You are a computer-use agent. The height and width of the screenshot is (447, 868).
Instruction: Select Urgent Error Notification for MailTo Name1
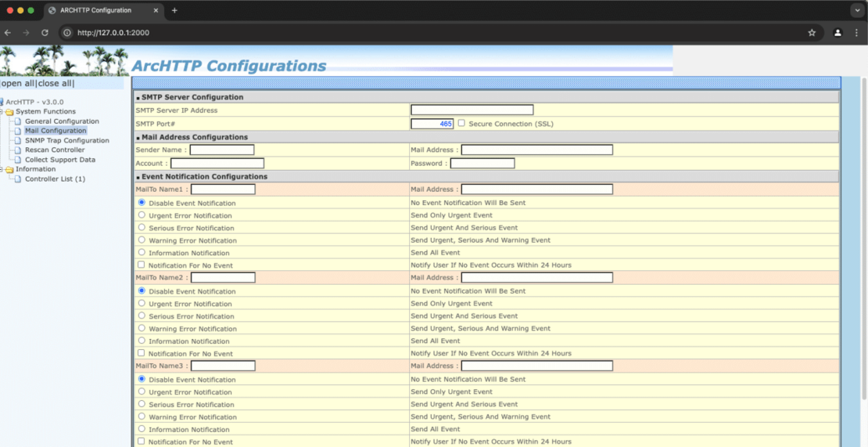(x=142, y=215)
